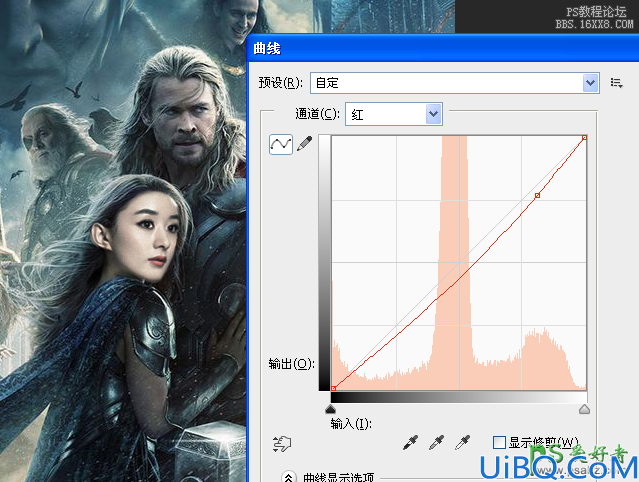Pick the white point eyedropper
639x482 pixels.
tap(463, 442)
